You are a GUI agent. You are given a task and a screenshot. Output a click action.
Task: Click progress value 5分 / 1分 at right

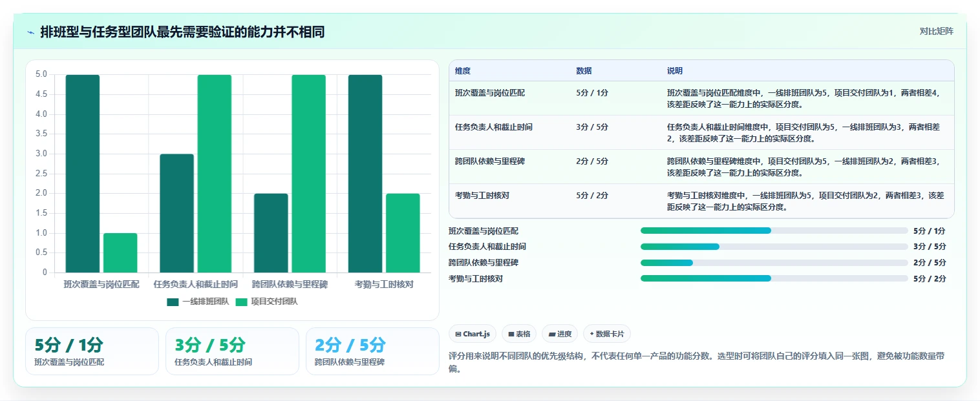(930, 231)
